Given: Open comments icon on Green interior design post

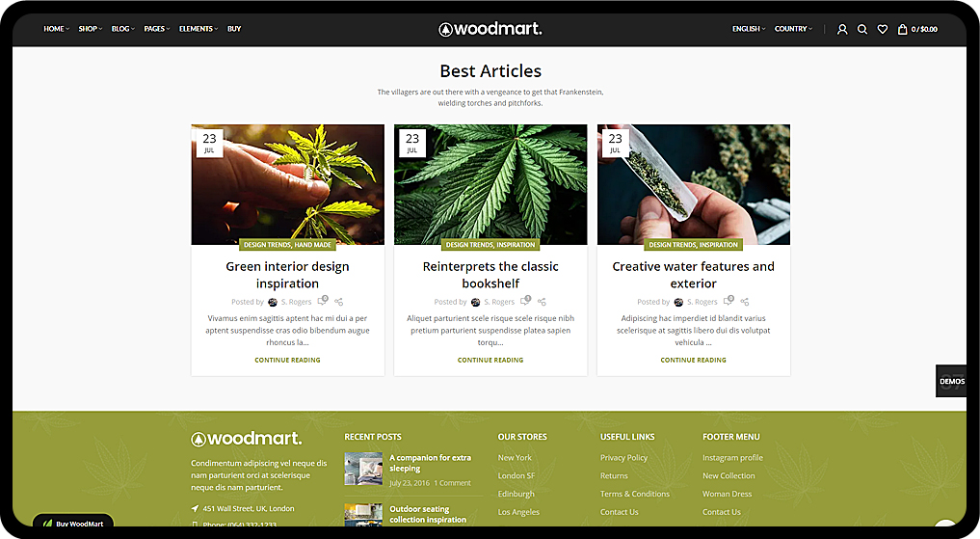Looking at the screenshot, I should 323,301.
